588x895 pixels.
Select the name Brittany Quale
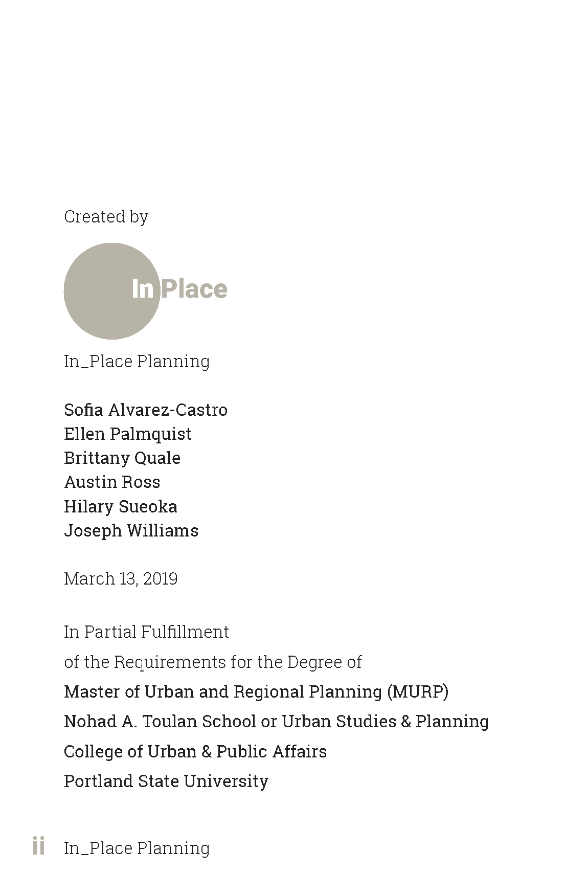(122, 458)
